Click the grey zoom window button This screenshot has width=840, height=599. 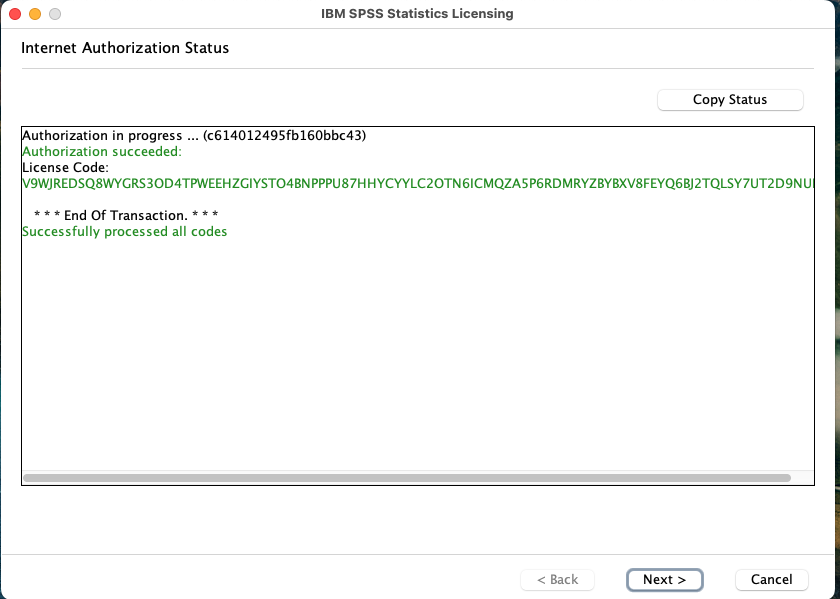(x=54, y=14)
